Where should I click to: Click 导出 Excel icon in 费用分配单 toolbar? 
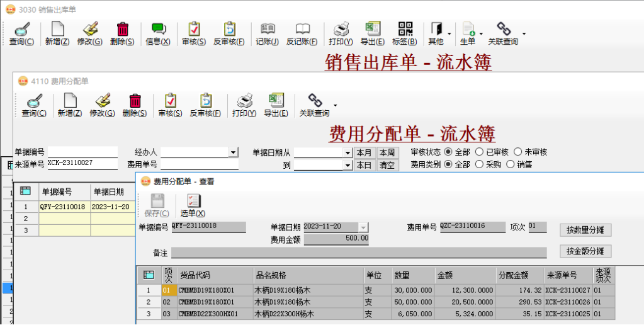(x=276, y=101)
